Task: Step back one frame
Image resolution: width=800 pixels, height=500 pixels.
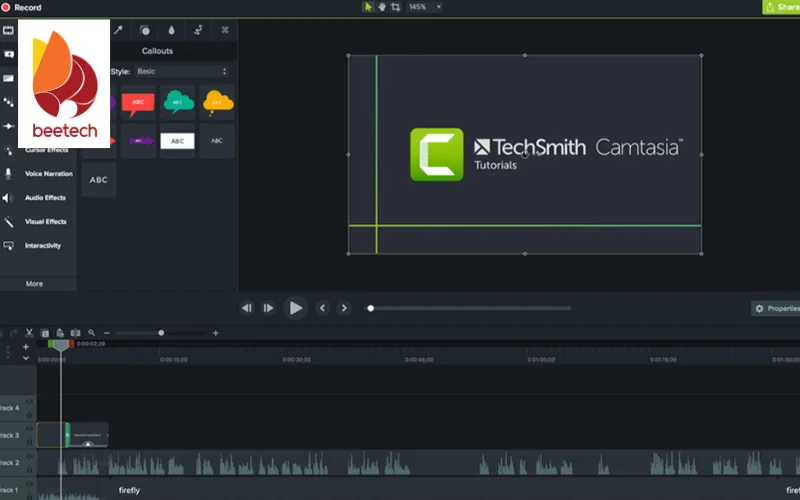Action: 246,308
